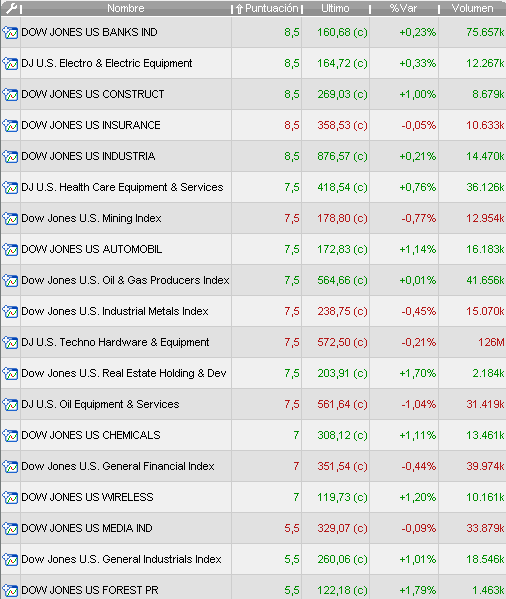This screenshot has width=506, height=599.
Task: Select row name Dow Jones U.S. Industrial Metals Index
Action: (x=115, y=311)
